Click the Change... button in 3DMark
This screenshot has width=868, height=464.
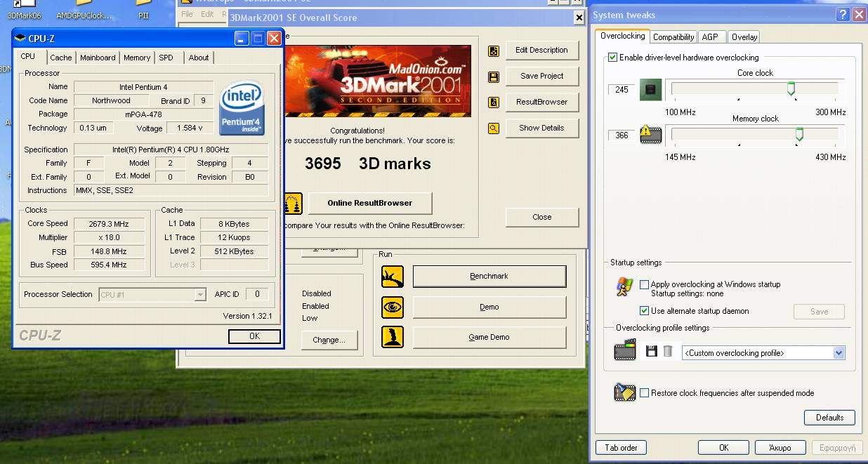[x=329, y=340]
